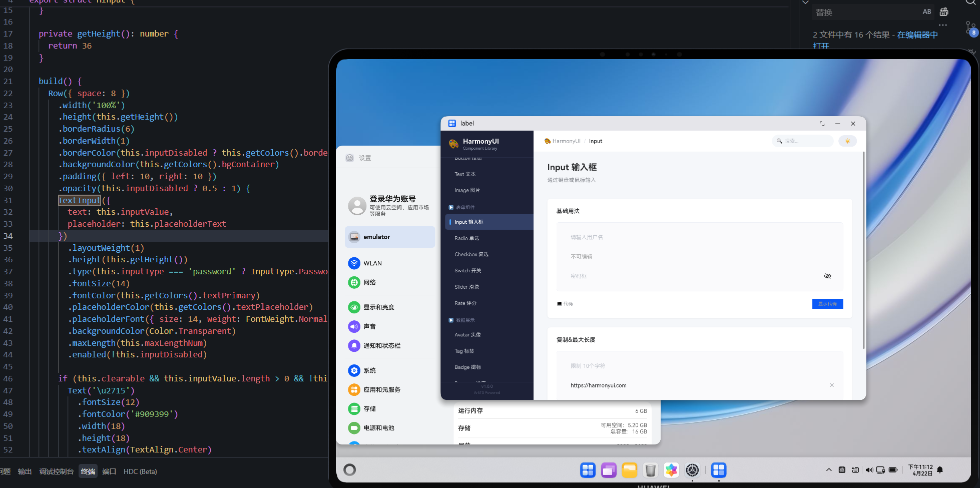Select Input 输入框 in the sidebar

pyautogui.click(x=489, y=222)
